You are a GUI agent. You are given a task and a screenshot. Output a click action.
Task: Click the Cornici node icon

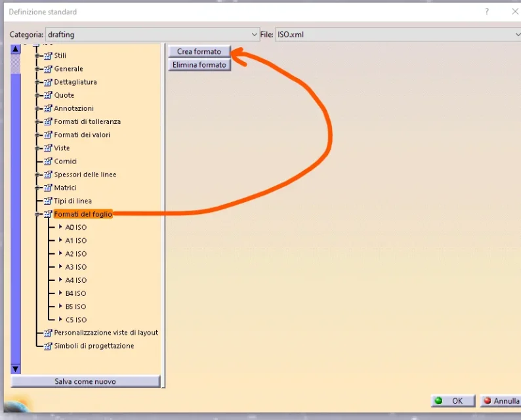point(47,161)
